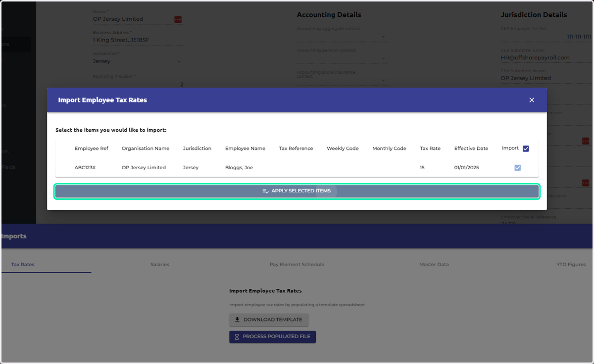
Task: Click the hourglass icon on Process Populated File
Action: tap(237, 337)
